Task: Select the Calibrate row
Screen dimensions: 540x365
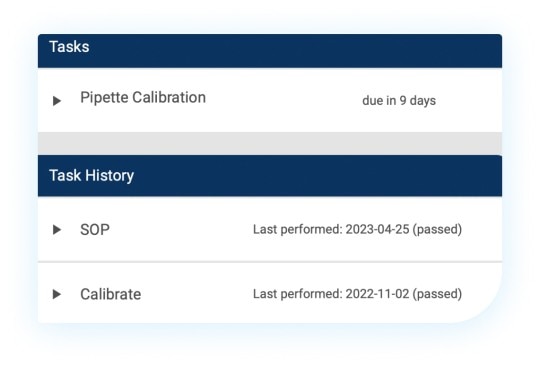Action: pyautogui.click(x=270, y=293)
